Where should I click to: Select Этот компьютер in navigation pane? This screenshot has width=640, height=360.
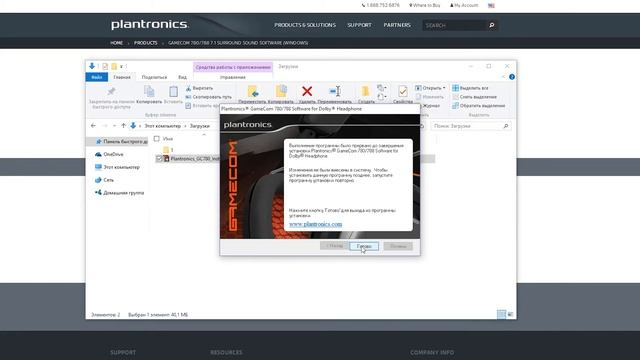[117, 167]
